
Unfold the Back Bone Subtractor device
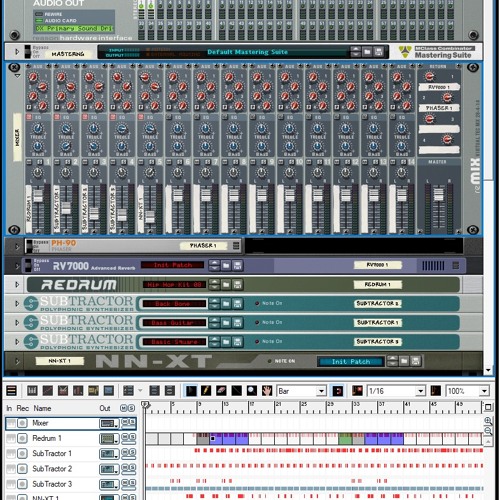[x=17, y=304]
